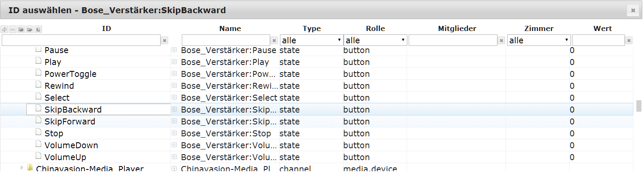Click the collapse all nodes folder icon
This screenshot has width=644, height=172.
21,30
